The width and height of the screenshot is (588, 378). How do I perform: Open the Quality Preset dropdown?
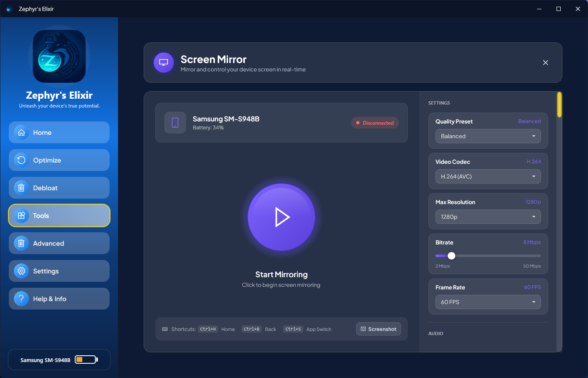tap(488, 136)
